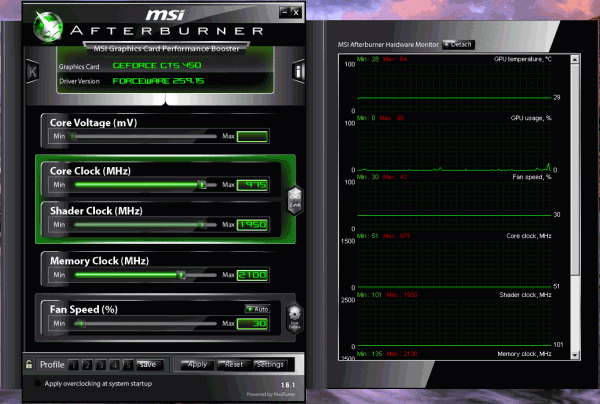Click the Shader Clock 1950 value field
The image size is (600, 404).
pyautogui.click(x=252, y=225)
